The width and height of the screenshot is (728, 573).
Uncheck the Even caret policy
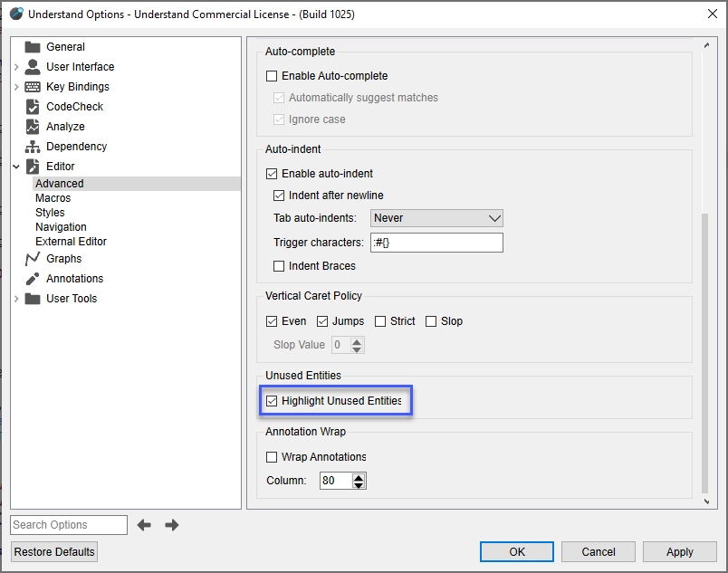click(x=272, y=321)
